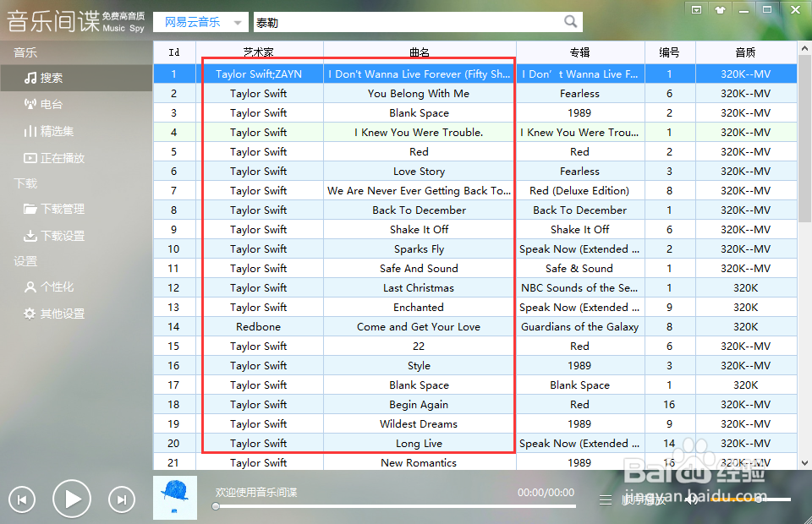Click artist 'Taylor Swift;ZAYN' cell

(x=259, y=74)
